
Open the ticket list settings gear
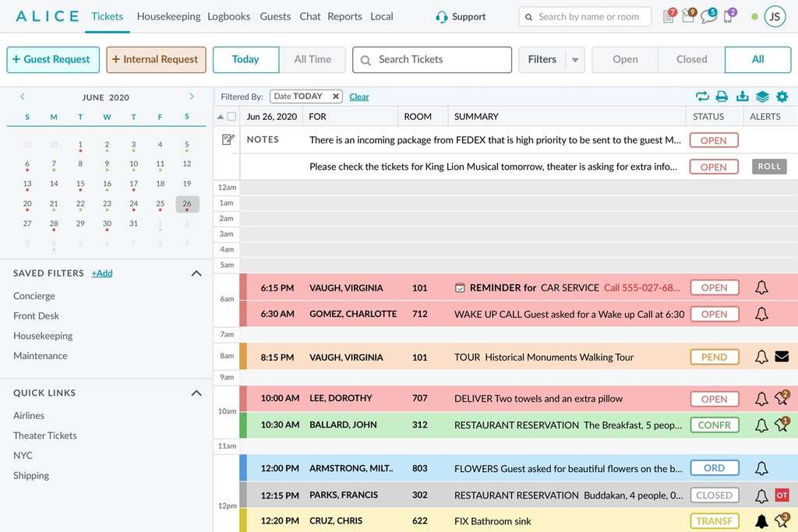(x=782, y=97)
